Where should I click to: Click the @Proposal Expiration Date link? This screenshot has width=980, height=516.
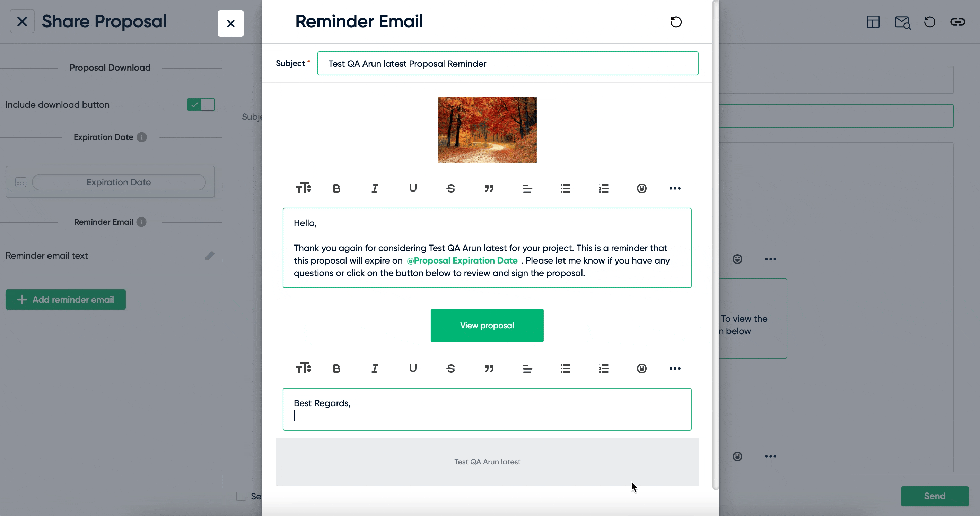click(462, 260)
